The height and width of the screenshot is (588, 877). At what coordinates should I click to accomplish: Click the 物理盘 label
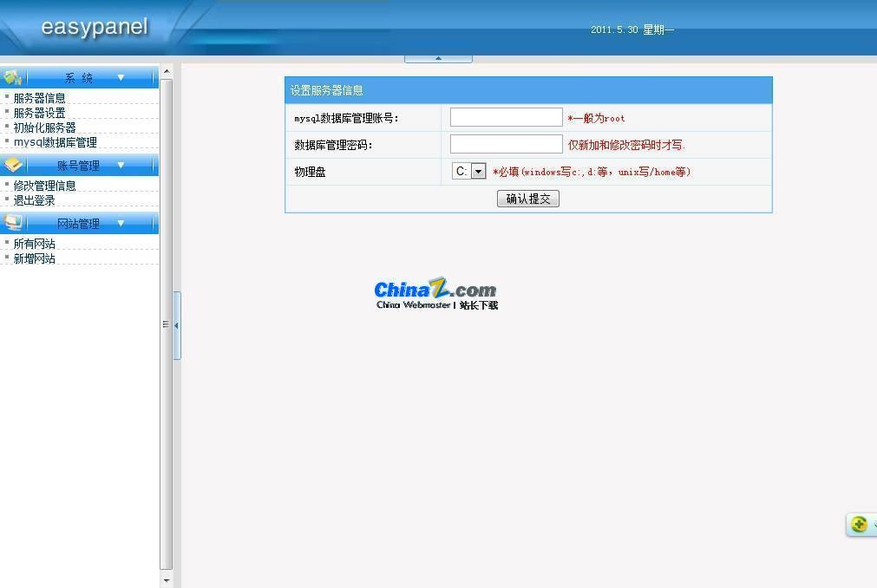click(x=310, y=172)
